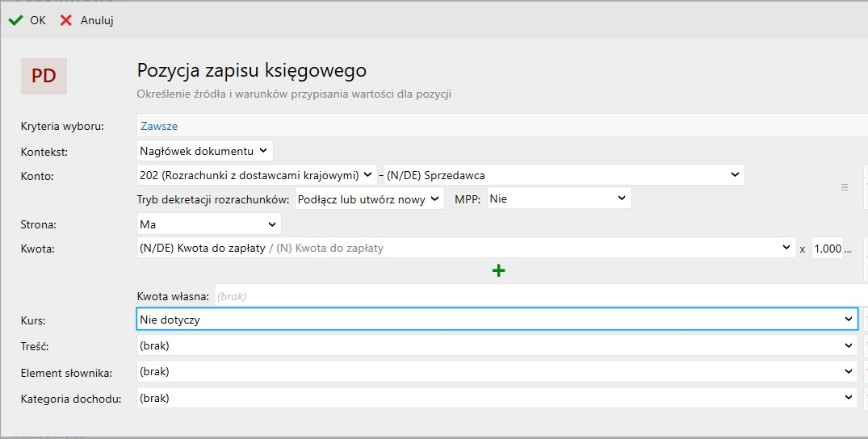This screenshot has height=439, width=868.
Task: Click the ellipsis next to multiplier 1,000
Action: [x=848, y=249]
